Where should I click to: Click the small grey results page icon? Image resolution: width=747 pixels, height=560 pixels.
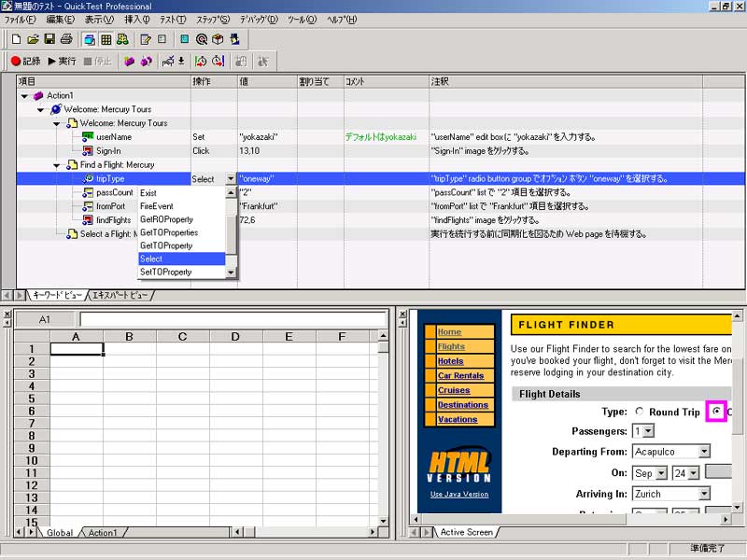[162, 39]
